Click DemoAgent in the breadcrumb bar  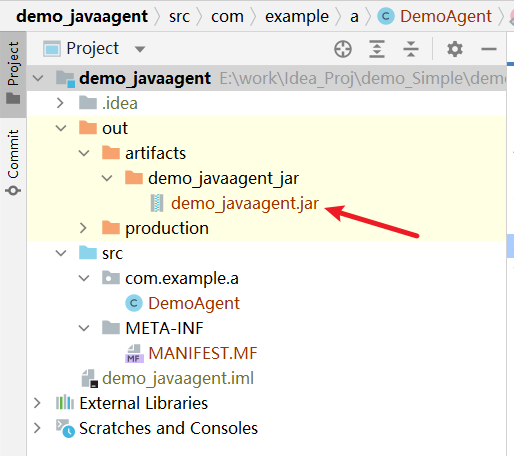[446, 16]
